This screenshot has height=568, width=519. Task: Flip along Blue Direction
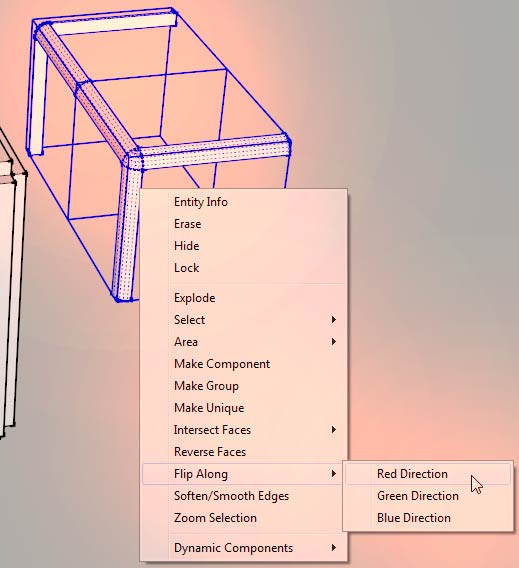tap(428, 518)
